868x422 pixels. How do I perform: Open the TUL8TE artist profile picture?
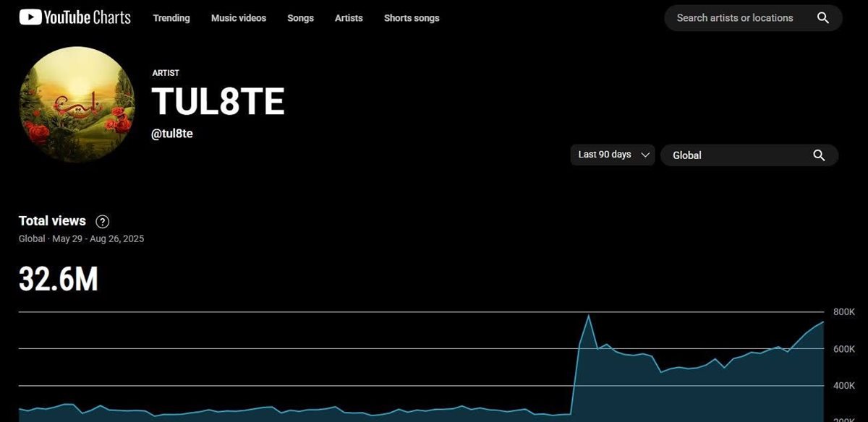click(x=77, y=105)
